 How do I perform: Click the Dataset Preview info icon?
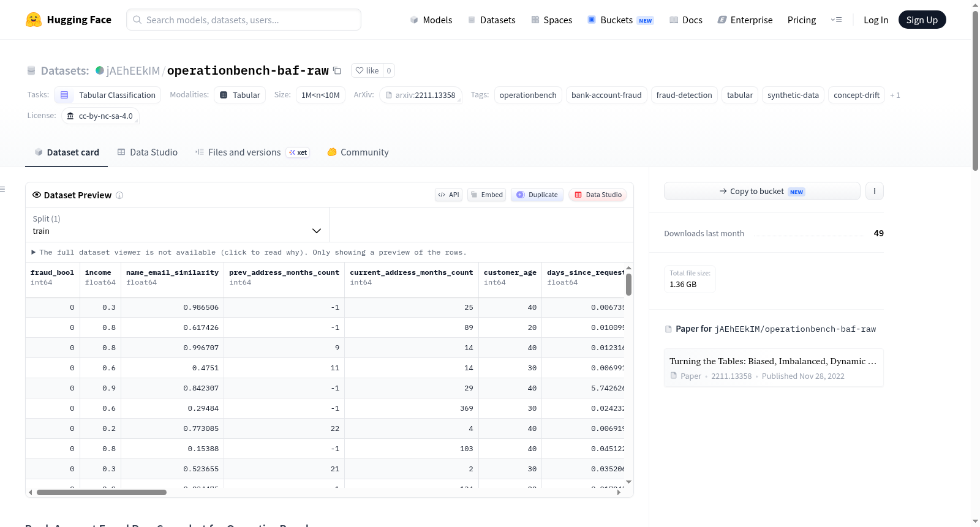point(119,195)
